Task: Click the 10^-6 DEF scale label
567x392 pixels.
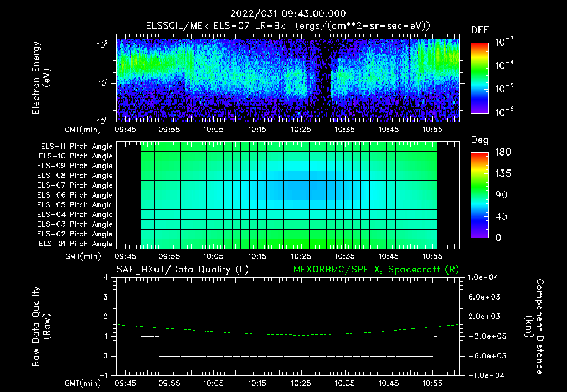Action: 504,112
